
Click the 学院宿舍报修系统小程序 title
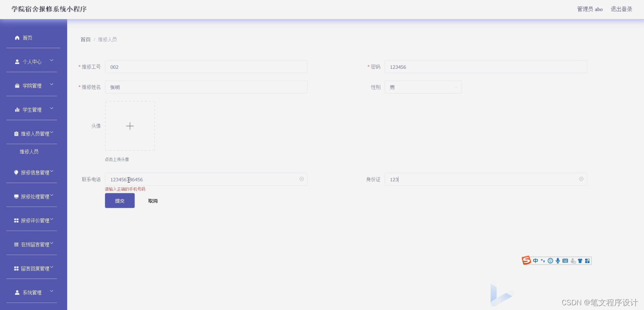(49, 9)
